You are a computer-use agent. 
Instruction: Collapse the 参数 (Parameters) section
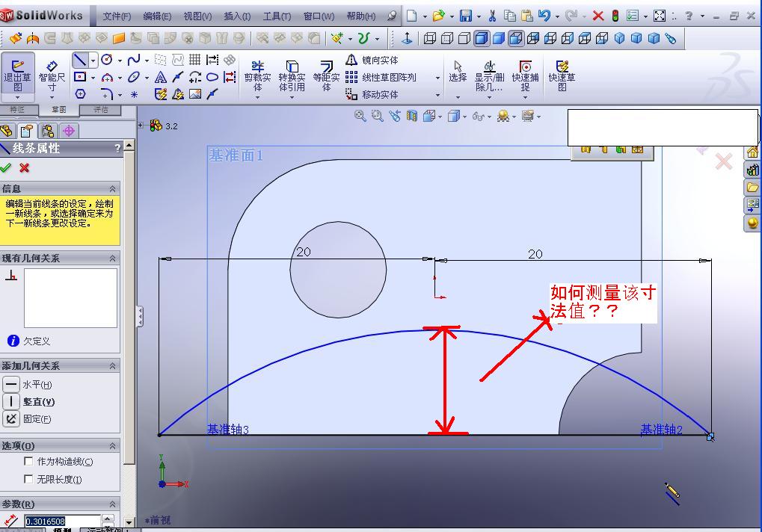pos(113,504)
